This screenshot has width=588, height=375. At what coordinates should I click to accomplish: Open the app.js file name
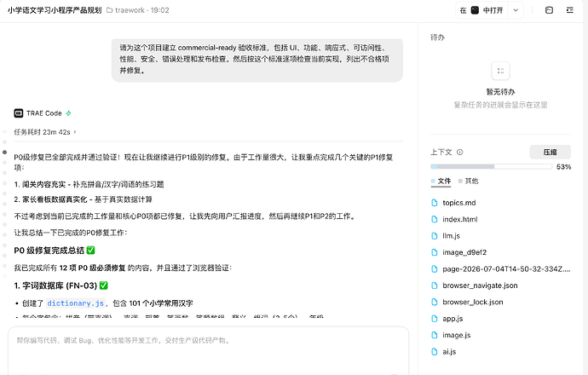coord(453,319)
